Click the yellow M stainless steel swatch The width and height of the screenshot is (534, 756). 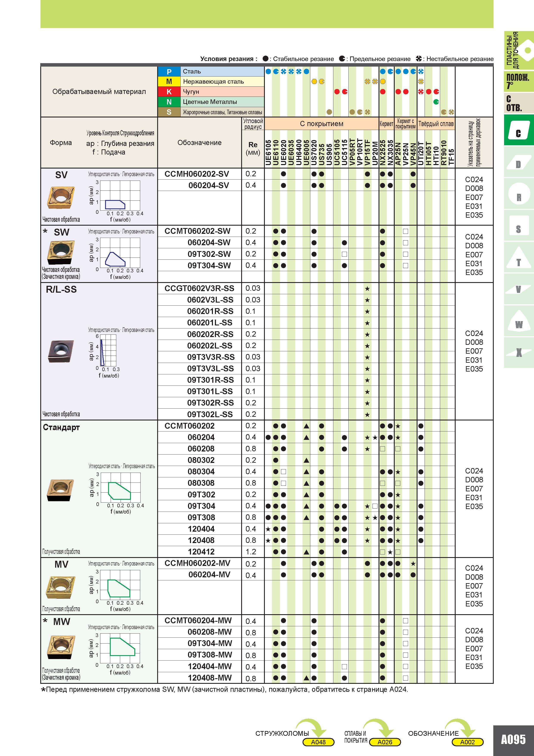169,82
